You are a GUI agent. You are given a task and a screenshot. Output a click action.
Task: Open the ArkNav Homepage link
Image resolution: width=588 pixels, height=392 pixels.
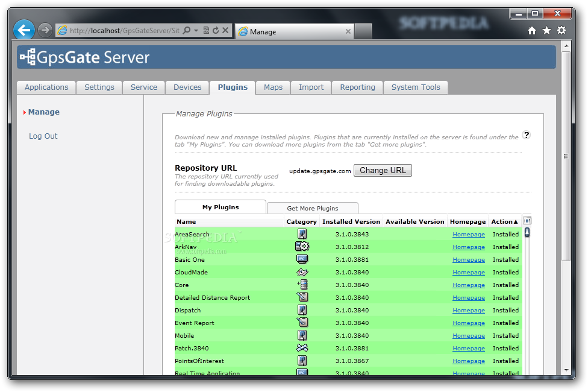(469, 247)
